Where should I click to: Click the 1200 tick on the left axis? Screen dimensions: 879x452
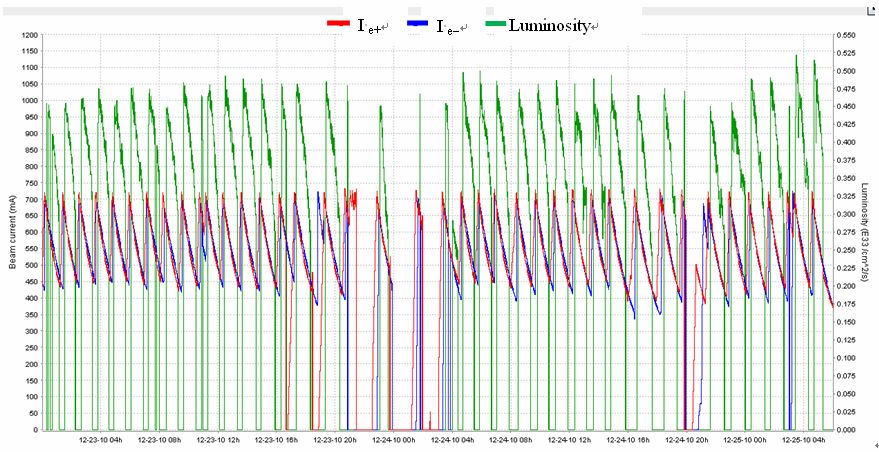(27, 35)
